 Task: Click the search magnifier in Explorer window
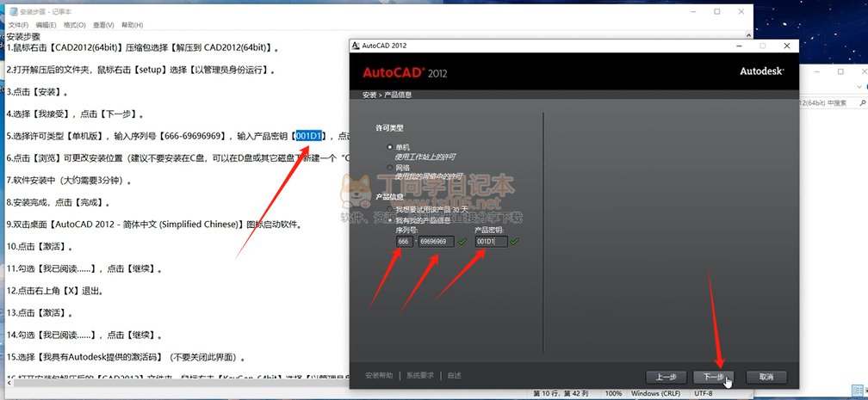coord(863,103)
